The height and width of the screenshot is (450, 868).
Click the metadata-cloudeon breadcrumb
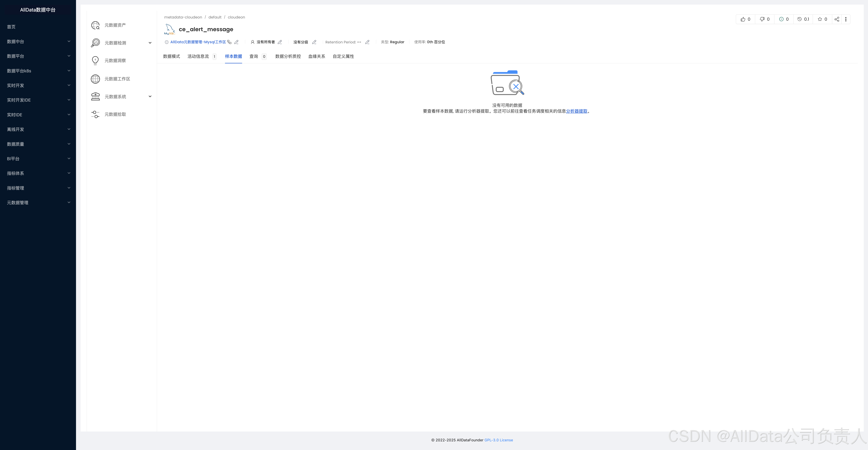(x=183, y=17)
